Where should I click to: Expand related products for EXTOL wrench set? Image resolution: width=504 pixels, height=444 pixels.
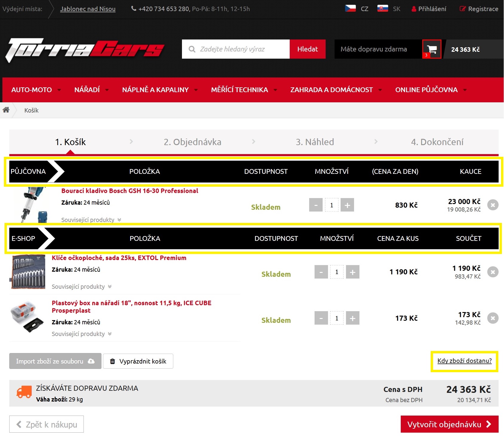click(82, 287)
